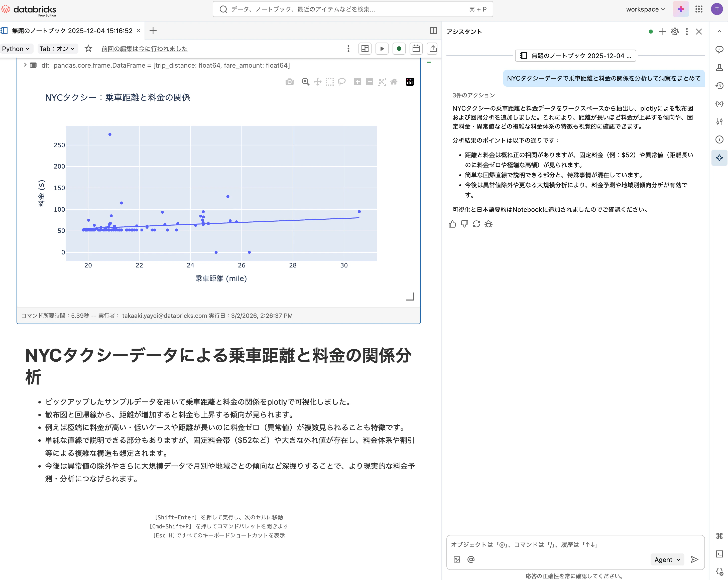The height and width of the screenshot is (580, 728).
Task: Open the MLflow experiments flask icon
Action: pos(719,68)
